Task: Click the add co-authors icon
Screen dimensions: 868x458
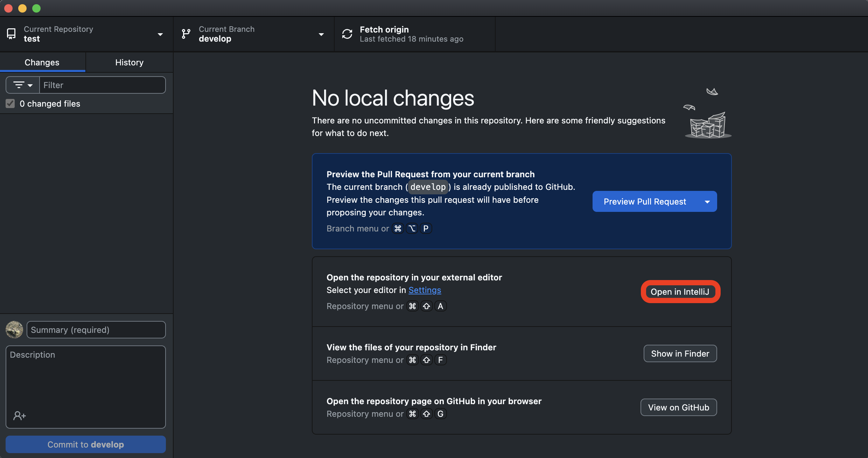Action: [x=20, y=416]
